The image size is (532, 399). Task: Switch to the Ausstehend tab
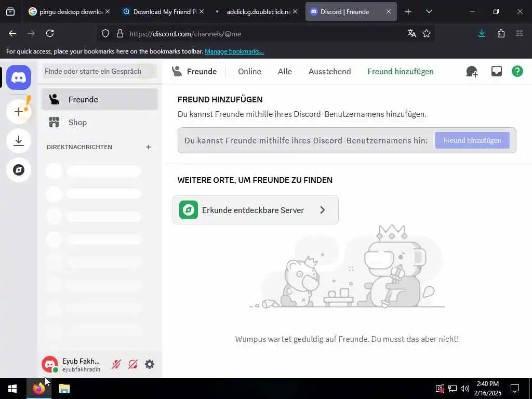click(x=329, y=71)
